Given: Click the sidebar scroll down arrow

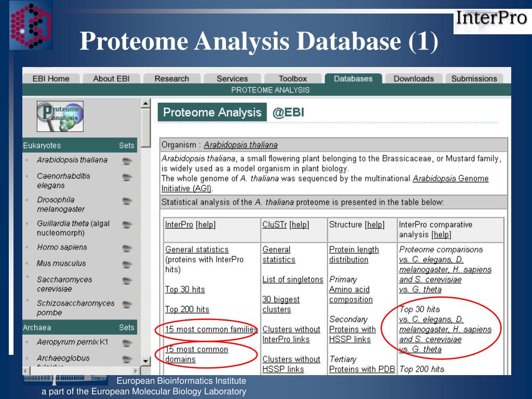Looking at the screenshot, I should tap(145, 361).
